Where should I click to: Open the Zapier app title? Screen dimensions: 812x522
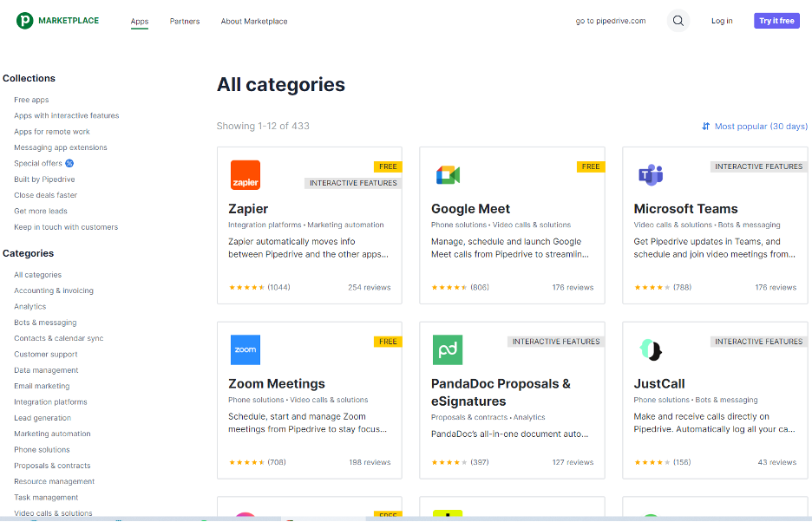point(248,209)
